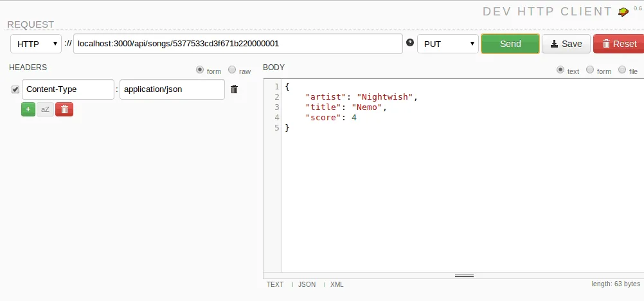The width and height of the screenshot is (644, 301).
Task: Select the headers raw radio button
Action: click(x=232, y=71)
